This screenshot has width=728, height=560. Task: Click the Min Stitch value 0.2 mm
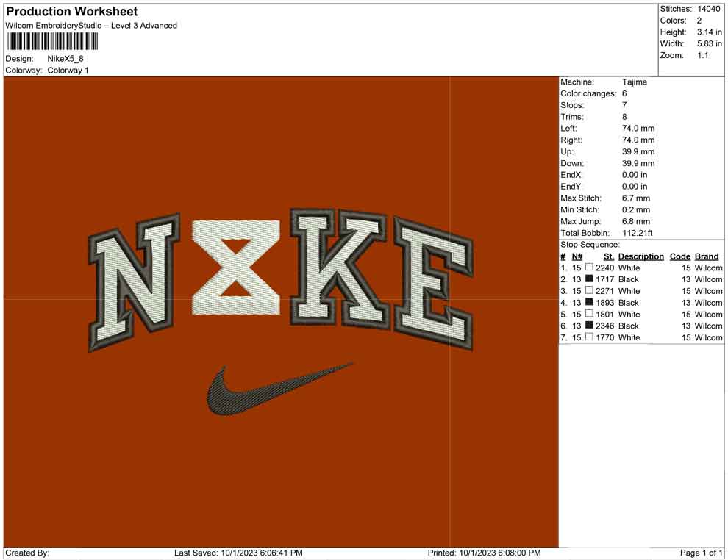click(x=636, y=209)
